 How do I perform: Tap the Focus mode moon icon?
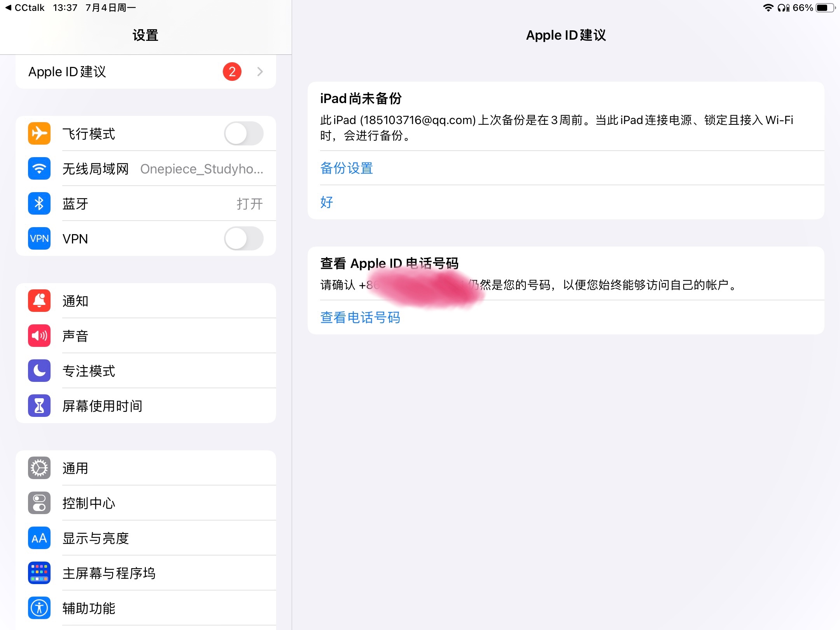(39, 371)
